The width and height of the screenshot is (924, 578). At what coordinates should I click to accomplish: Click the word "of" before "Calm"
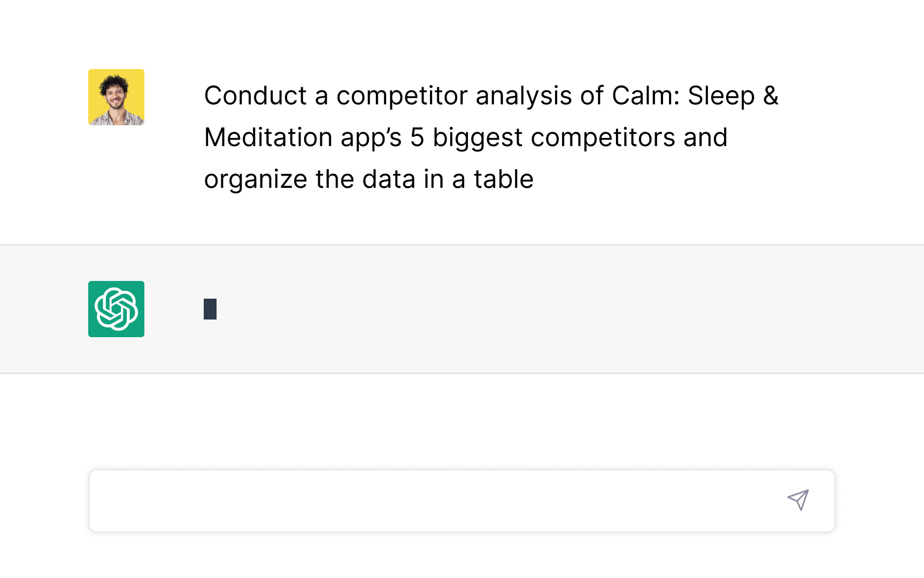(592, 96)
